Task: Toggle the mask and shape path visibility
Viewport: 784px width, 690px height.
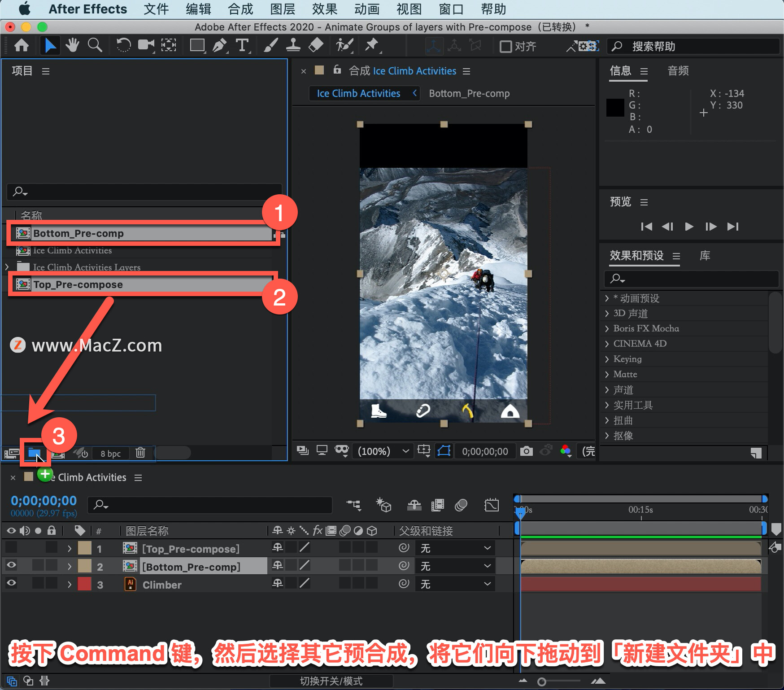Action: tap(444, 450)
